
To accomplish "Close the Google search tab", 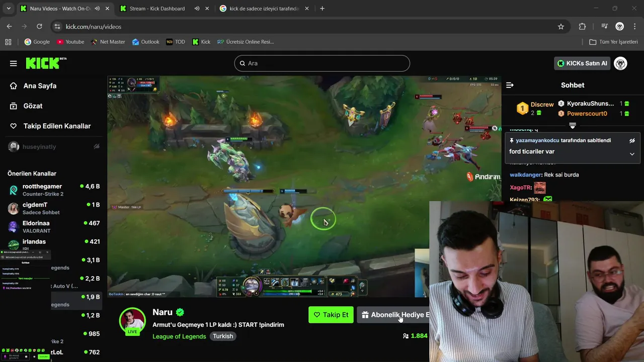I will click(306, 9).
